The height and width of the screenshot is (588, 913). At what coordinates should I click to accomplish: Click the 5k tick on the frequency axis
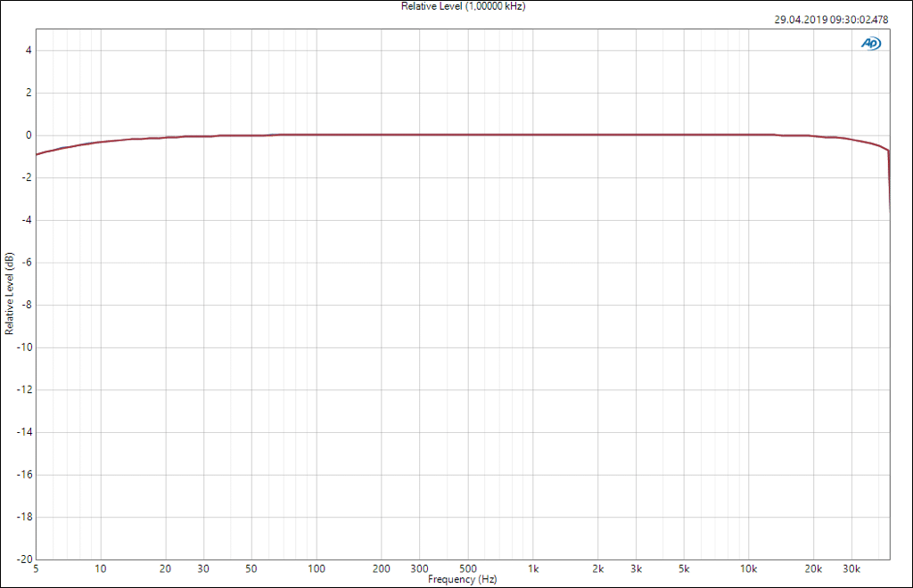(684, 568)
